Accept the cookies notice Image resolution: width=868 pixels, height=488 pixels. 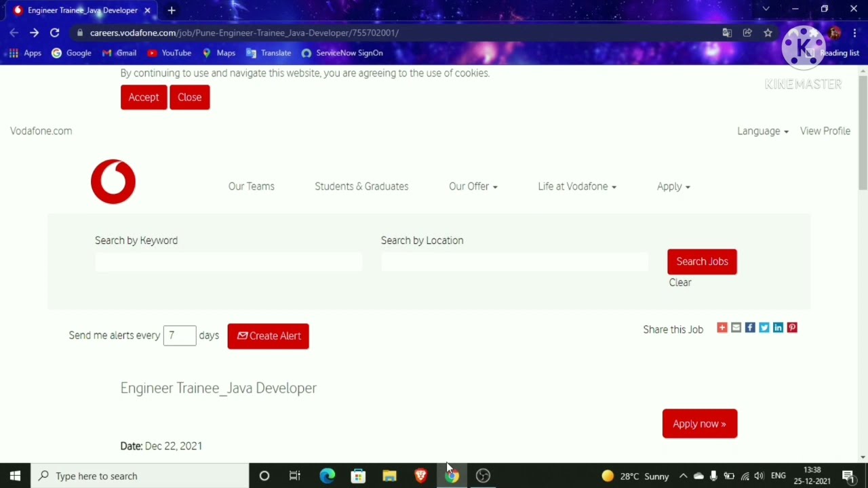144,97
